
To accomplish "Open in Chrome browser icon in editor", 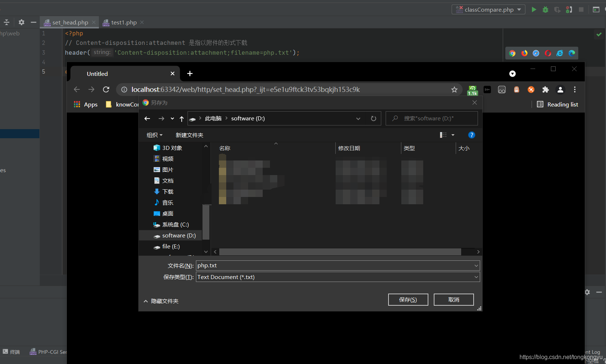I will pos(512,53).
